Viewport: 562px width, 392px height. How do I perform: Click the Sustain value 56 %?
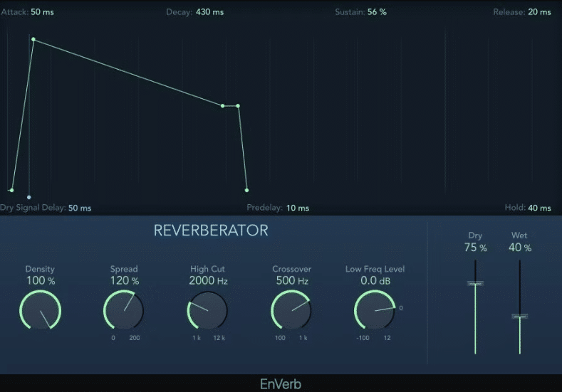coord(377,13)
